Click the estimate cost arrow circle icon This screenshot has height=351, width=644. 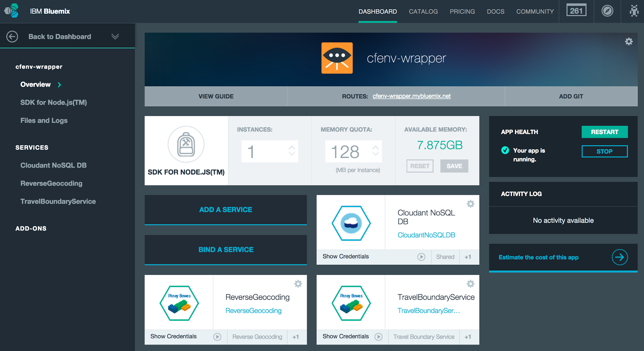pyautogui.click(x=620, y=257)
